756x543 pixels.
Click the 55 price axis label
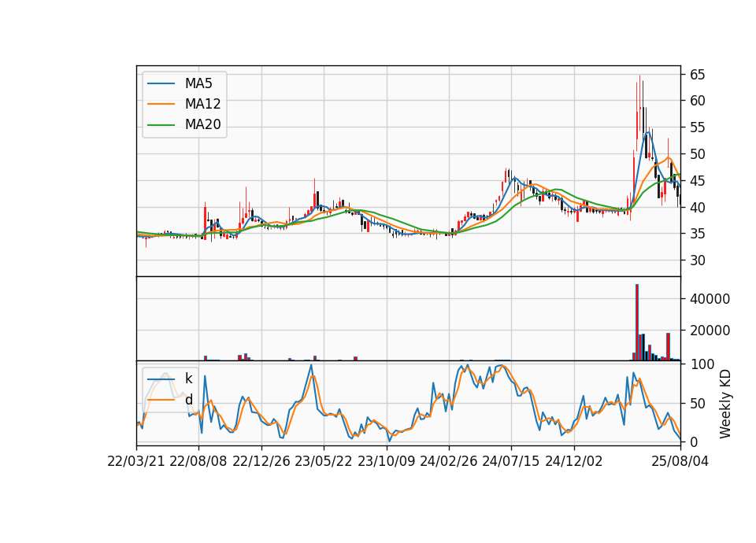[697, 127]
